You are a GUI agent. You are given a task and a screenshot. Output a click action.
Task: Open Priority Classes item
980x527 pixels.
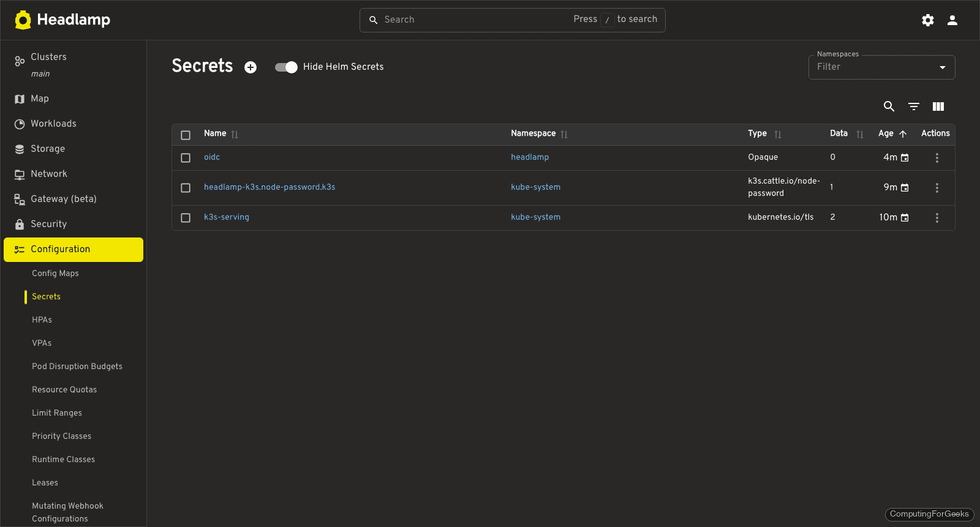(x=61, y=436)
